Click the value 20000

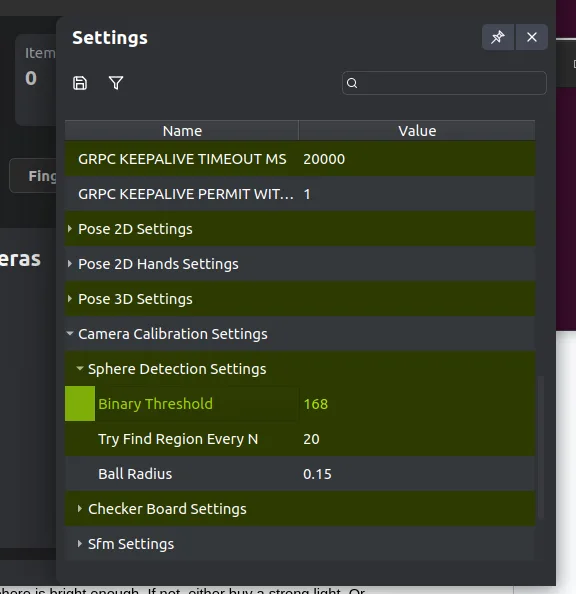324,159
